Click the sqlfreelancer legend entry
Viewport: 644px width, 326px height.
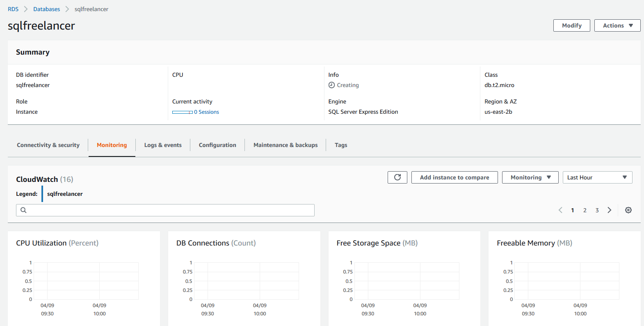[65, 194]
